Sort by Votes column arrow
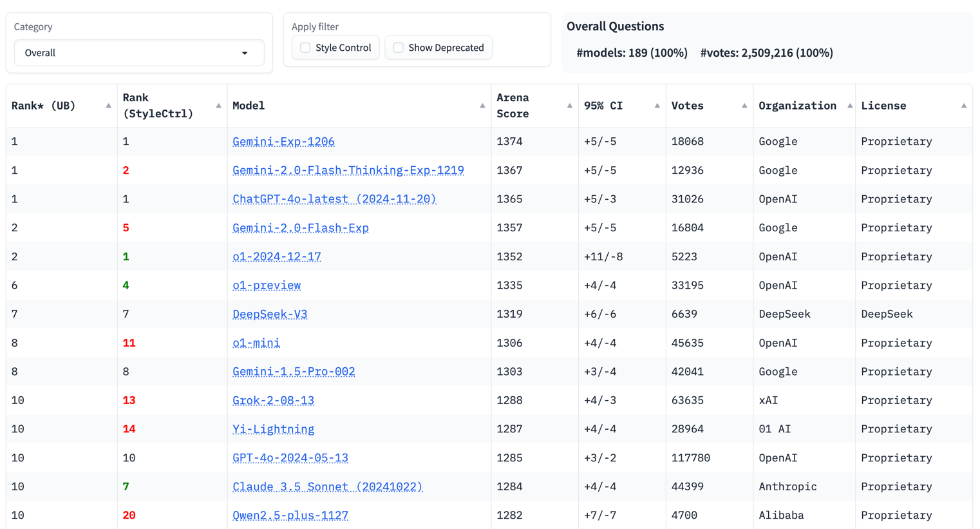This screenshot has width=980, height=529. (x=744, y=106)
